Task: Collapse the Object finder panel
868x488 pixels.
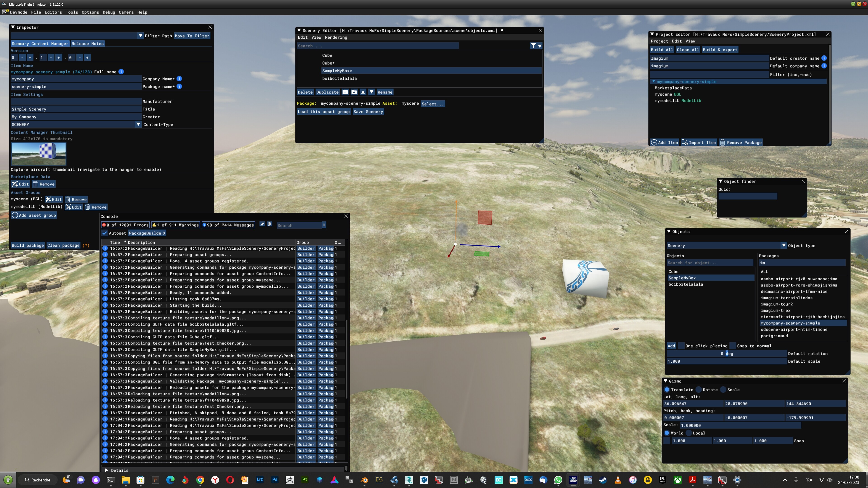Action: click(x=720, y=181)
